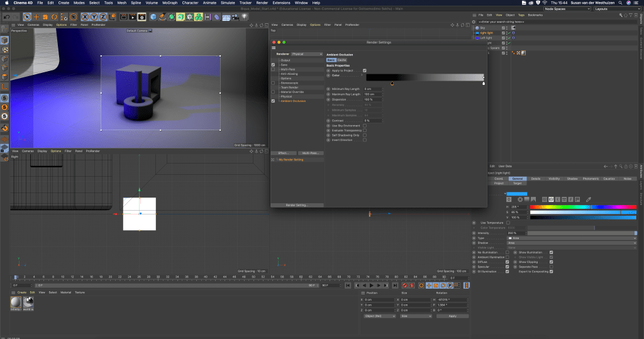Open the Renderer dropdown set to Physical

pos(307,54)
